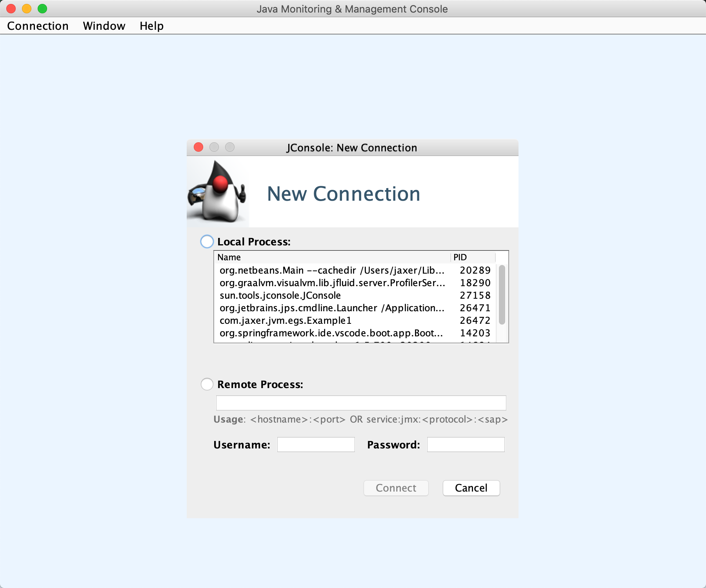Select the Remote Process radio button

207,384
